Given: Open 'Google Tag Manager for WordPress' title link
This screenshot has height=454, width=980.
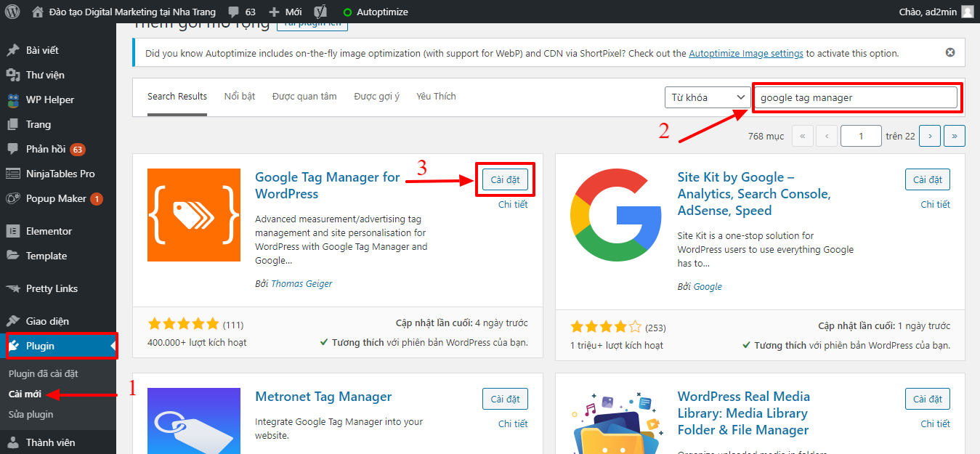Looking at the screenshot, I should (328, 185).
